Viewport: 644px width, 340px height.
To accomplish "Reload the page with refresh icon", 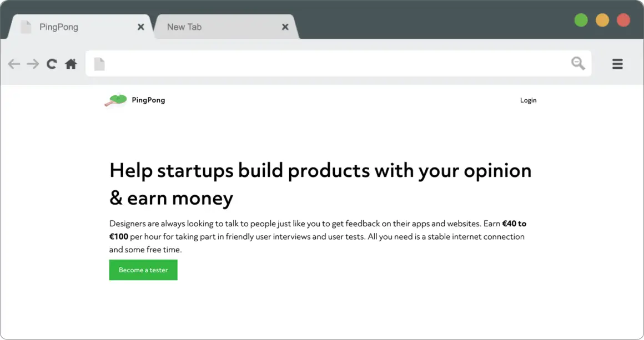I will click(x=51, y=64).
